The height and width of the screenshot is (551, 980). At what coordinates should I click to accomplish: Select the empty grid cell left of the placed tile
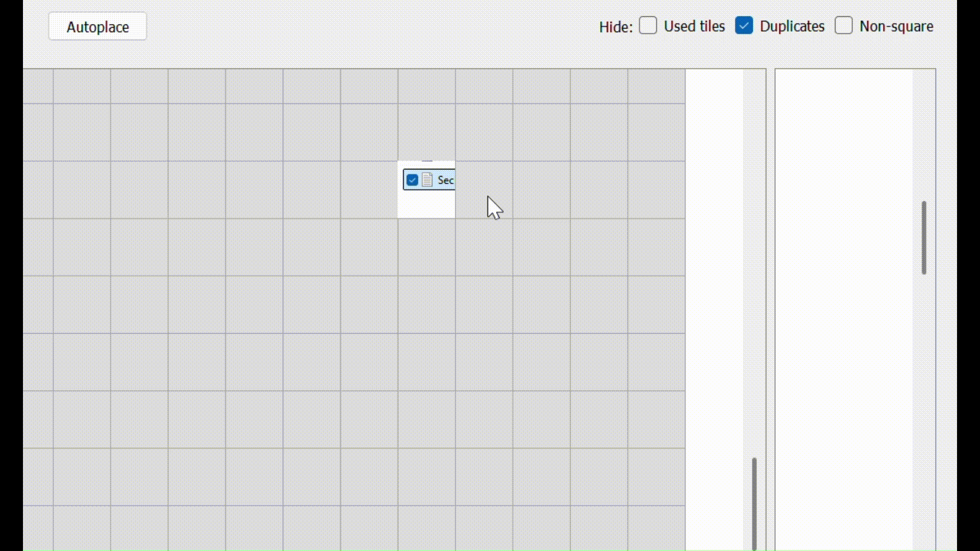[x=369, y=190]
